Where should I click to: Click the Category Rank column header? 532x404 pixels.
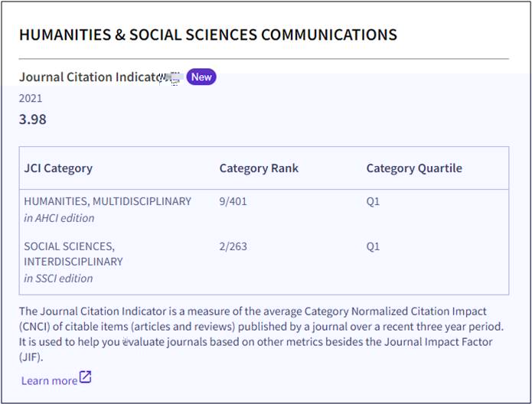pyautogui.click(x=259, y=168)
